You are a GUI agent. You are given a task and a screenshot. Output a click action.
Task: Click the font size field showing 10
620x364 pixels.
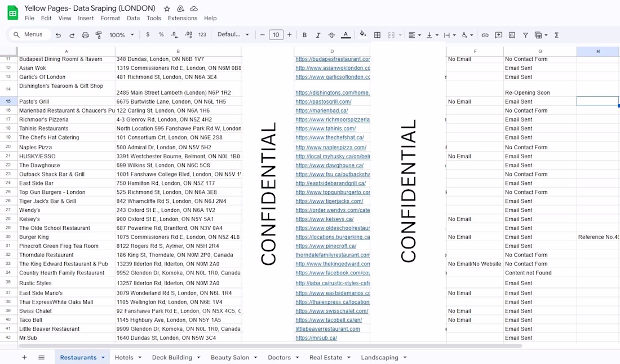pyautogui.click(x=276, y=35)
